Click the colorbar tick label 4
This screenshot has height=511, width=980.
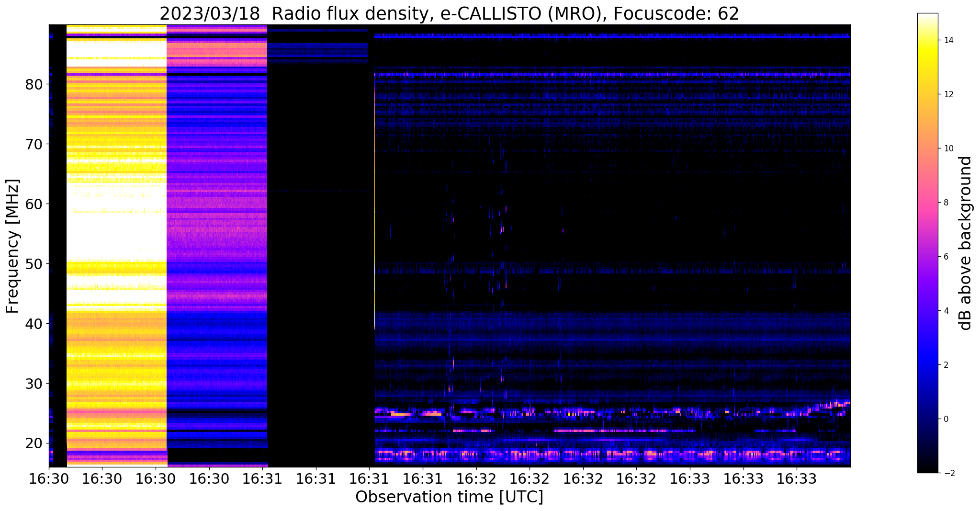946,311
